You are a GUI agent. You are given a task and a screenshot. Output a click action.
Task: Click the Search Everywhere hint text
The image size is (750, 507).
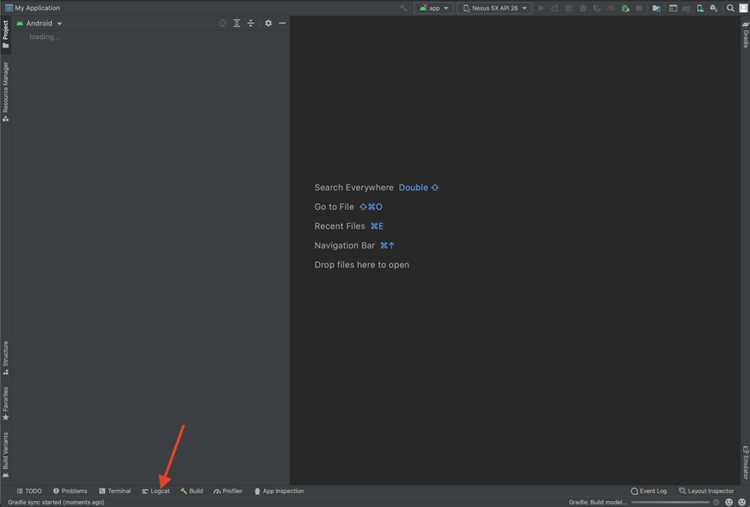(354, 187)
